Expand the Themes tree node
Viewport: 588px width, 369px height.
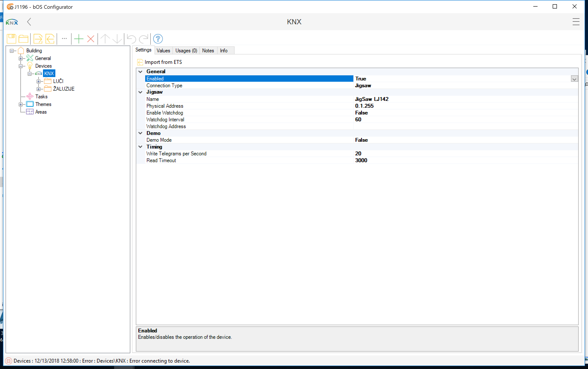[x=20, y=104]
